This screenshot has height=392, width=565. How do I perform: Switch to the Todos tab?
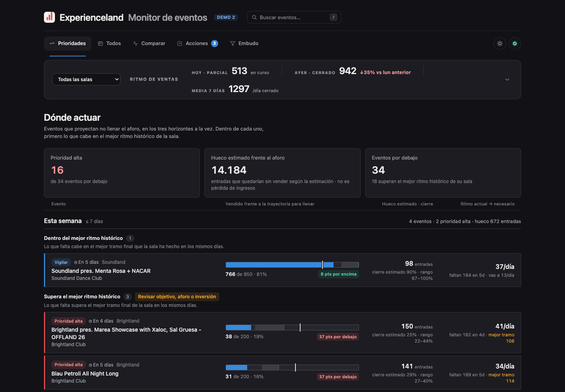coord(109,44)
